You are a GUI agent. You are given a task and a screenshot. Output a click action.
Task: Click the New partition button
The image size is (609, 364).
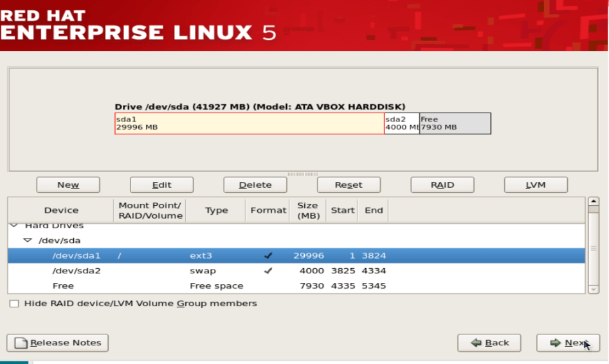click(68, 185)
